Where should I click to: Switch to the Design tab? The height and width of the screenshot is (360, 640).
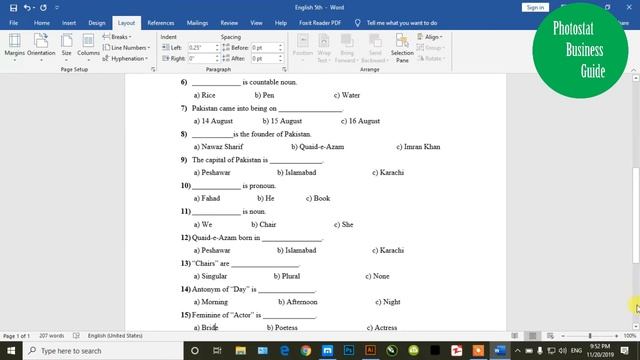97,23
